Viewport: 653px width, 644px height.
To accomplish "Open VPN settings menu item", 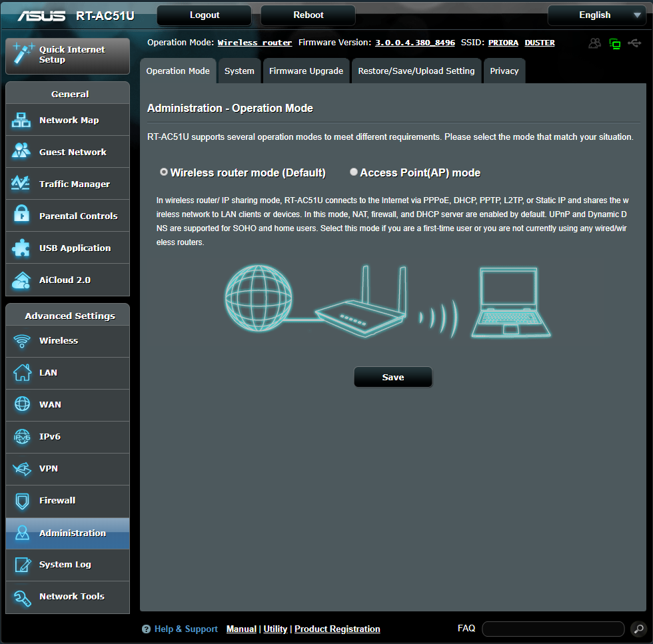I will tap(67, 469).
